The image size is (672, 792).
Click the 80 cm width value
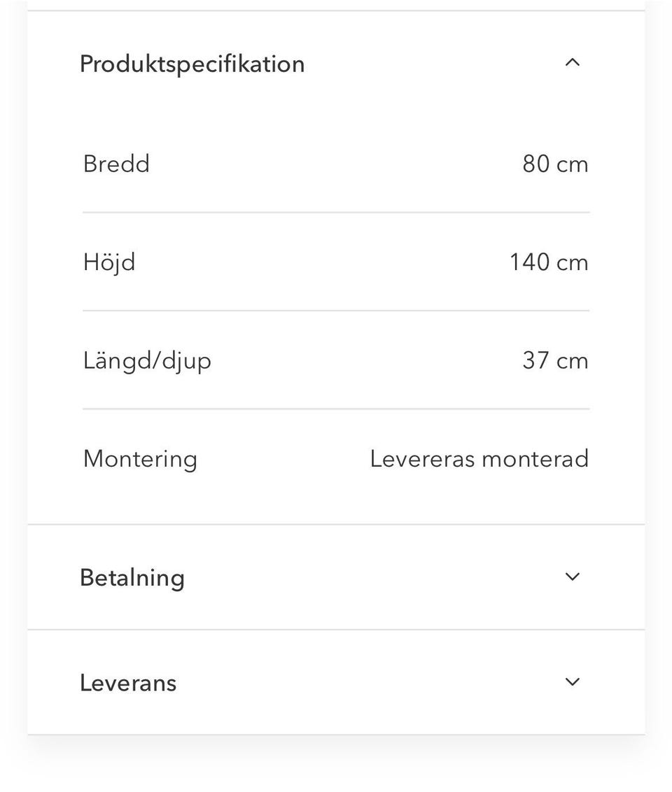[x=555, y=164]
